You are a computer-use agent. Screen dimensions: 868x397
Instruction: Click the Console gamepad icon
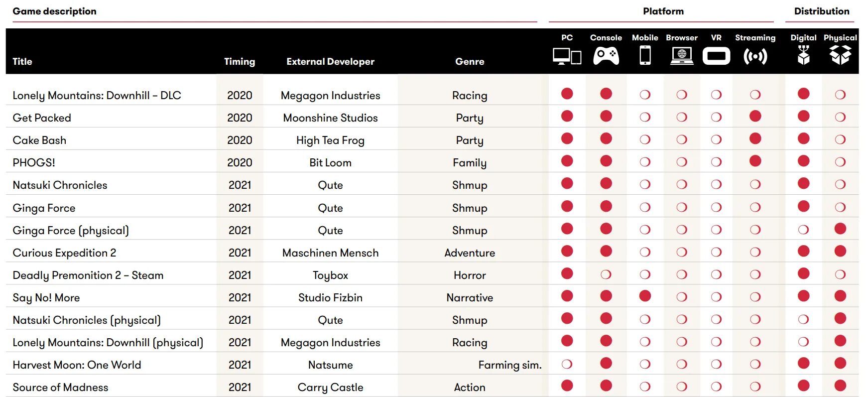tap(606, 56)
